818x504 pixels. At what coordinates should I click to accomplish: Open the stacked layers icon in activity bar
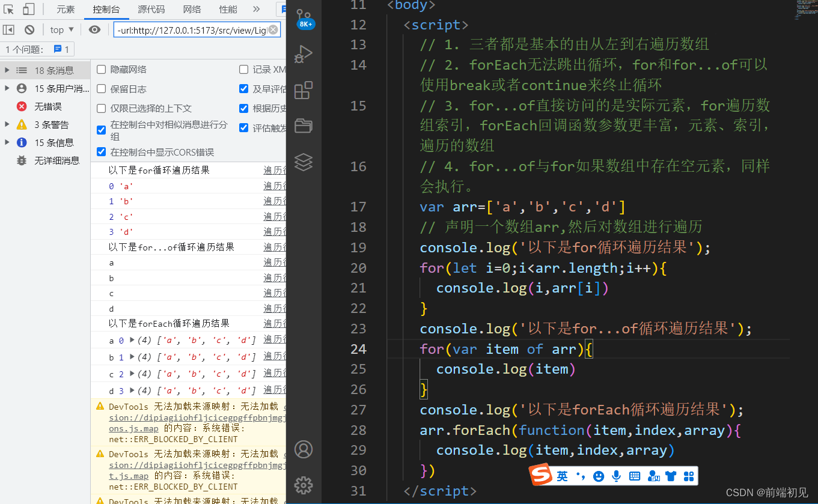point(304,162)
